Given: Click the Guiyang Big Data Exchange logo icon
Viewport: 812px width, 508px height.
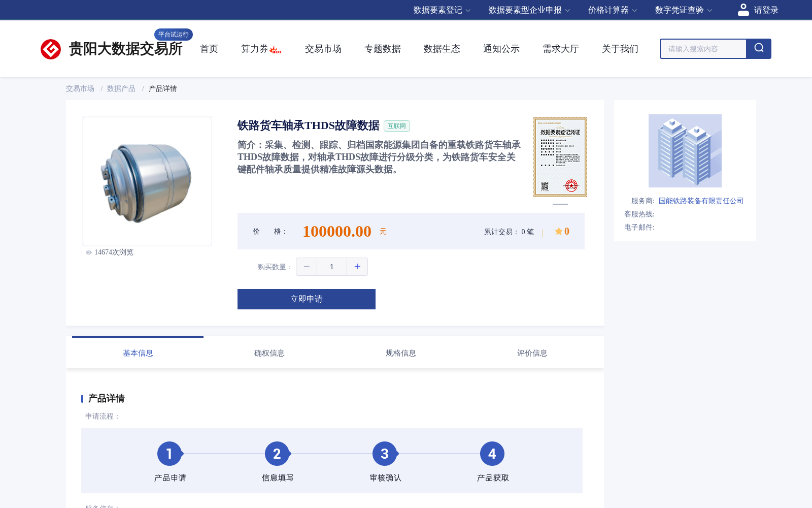Looking at the screenshot, I should point(51,49).
